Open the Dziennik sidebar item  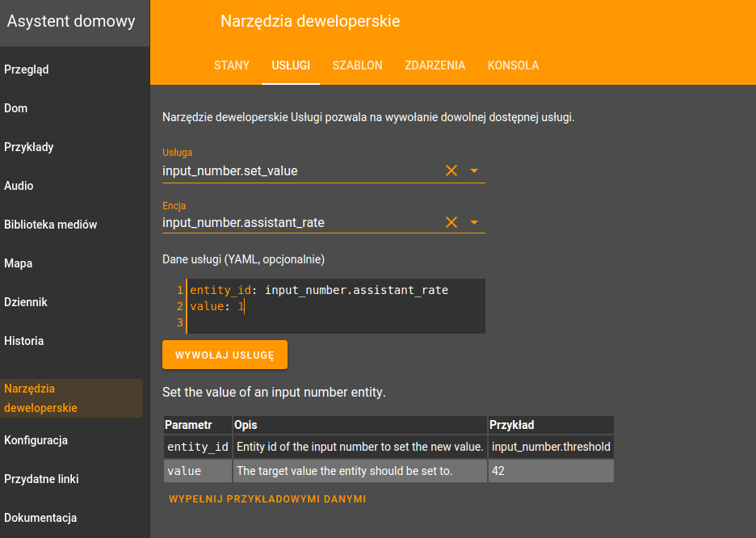pos(26,302)
